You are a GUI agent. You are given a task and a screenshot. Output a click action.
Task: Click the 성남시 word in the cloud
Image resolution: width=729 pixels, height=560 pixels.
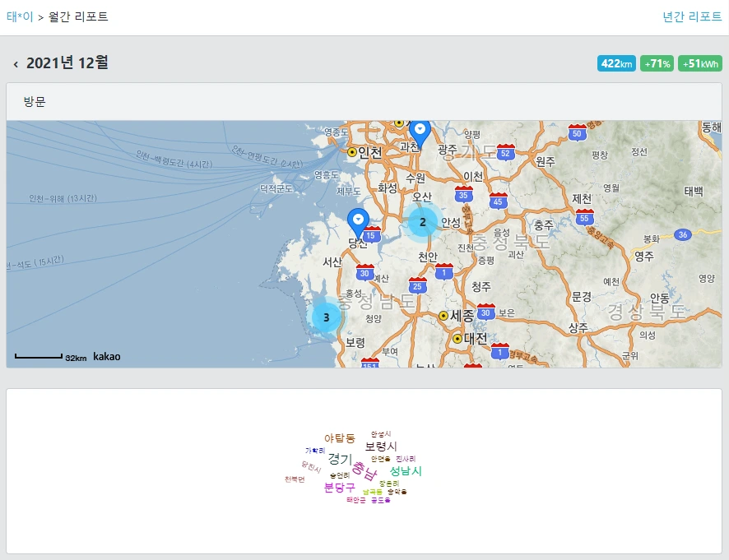tap(406, 471)
